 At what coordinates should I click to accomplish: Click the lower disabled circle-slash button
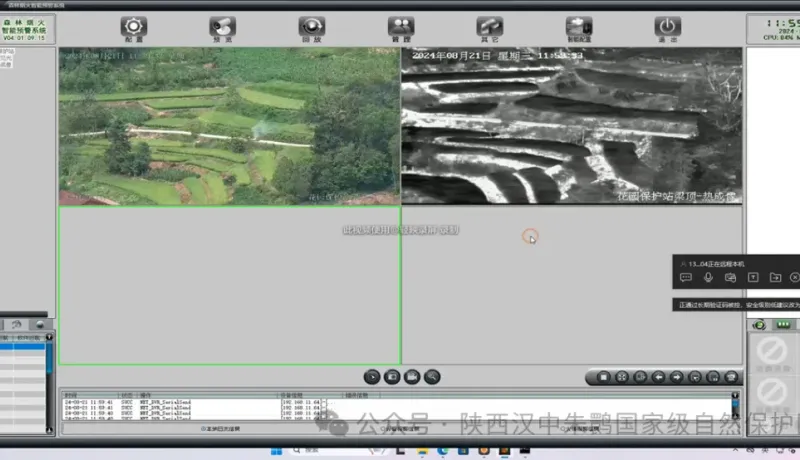click(772, 393)
